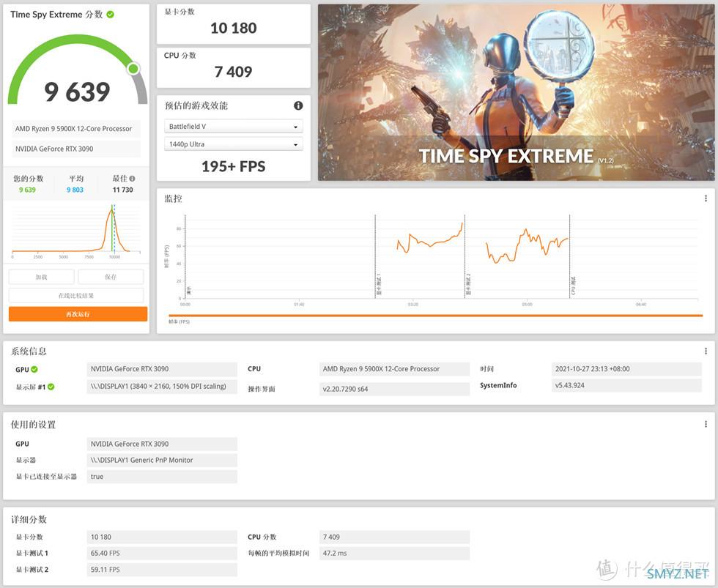Click the DISPLAY1 3840 × 2160 field
This screenshot has width=718, height=588.
tap(162, 386)
